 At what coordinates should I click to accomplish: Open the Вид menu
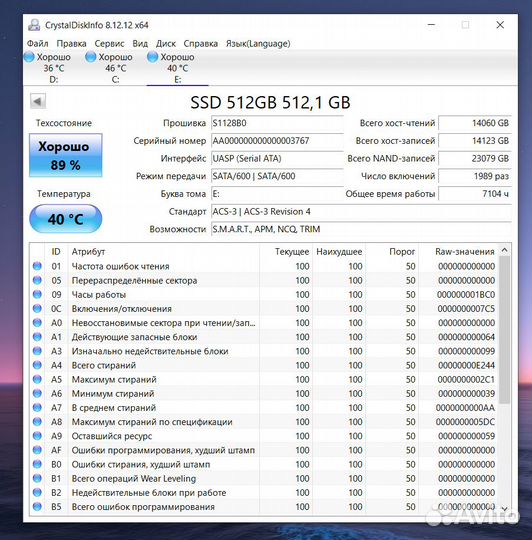[140, 44]
